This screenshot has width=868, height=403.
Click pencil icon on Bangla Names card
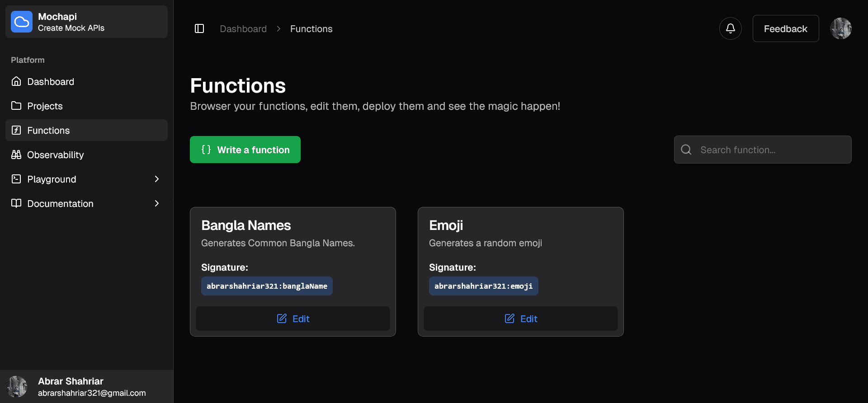(x=282, y=319)
